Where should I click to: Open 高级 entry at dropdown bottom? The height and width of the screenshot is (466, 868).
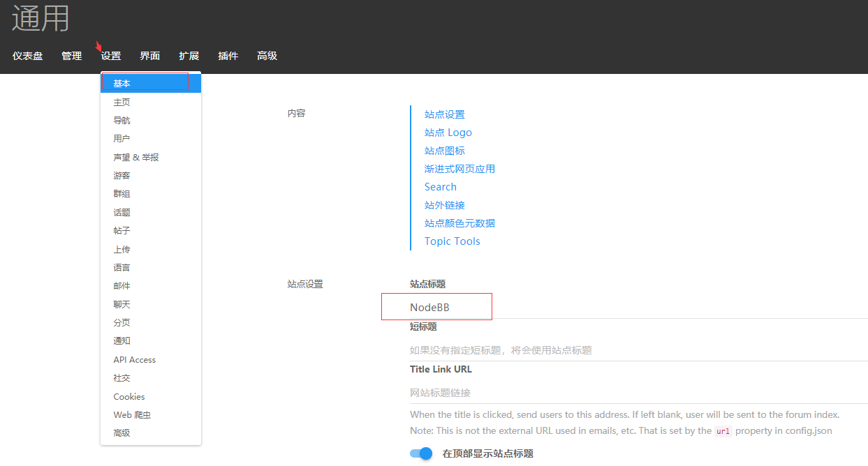point(151,433)
